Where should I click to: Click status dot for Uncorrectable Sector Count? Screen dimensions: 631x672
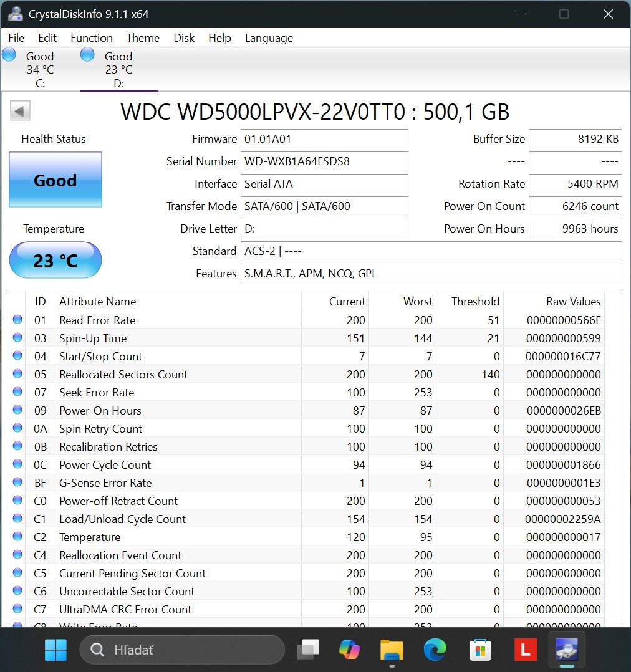17,590
